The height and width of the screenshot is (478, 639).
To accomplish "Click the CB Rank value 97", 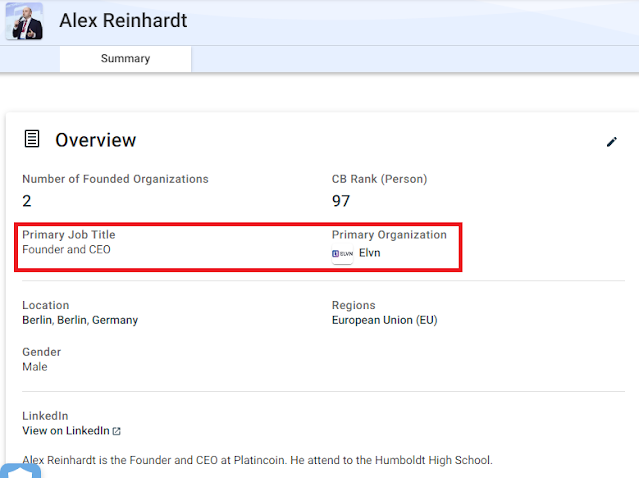I will coord(341,201).
